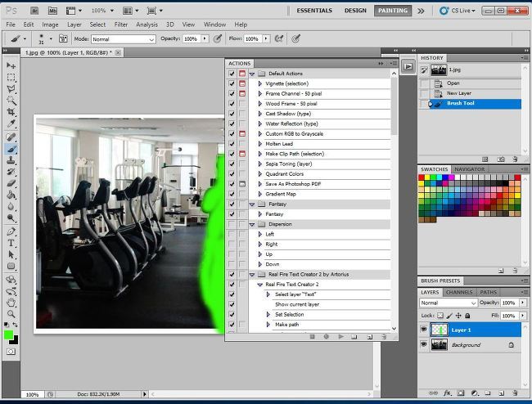This screenshot has height=404, width=532.
Task: Launch Mini Bridge from top bar
Action: tap(52, 11)
